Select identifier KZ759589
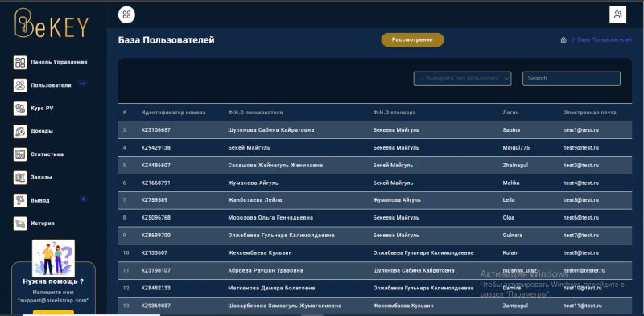The width and height of the screenshot is (644, 316). (154, 200)
